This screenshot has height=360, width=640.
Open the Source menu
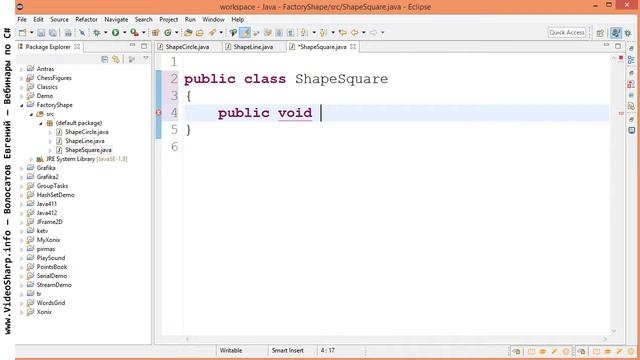click(x=59, y=19)
